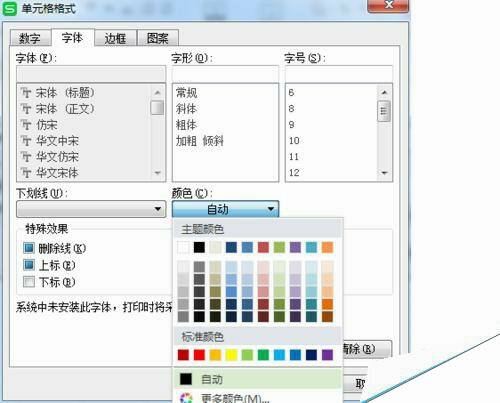Toggle the 删除线 strikethrough checkbox
The width and height of the screenshot is (500, 403).
(29, 248)
